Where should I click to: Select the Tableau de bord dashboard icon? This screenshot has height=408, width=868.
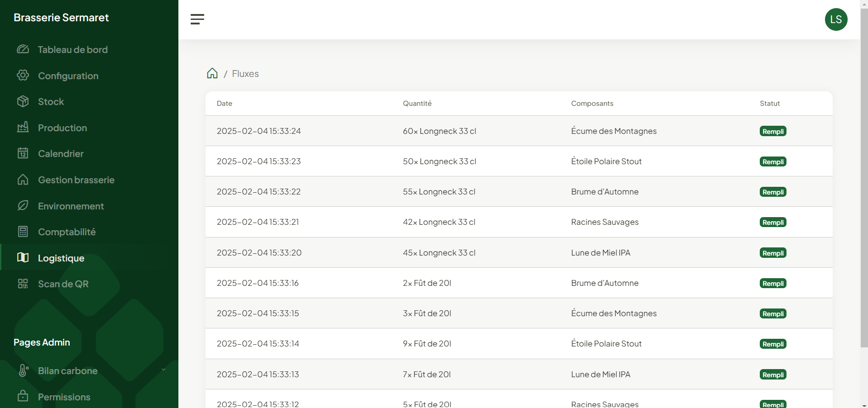(x=23, y=50)
